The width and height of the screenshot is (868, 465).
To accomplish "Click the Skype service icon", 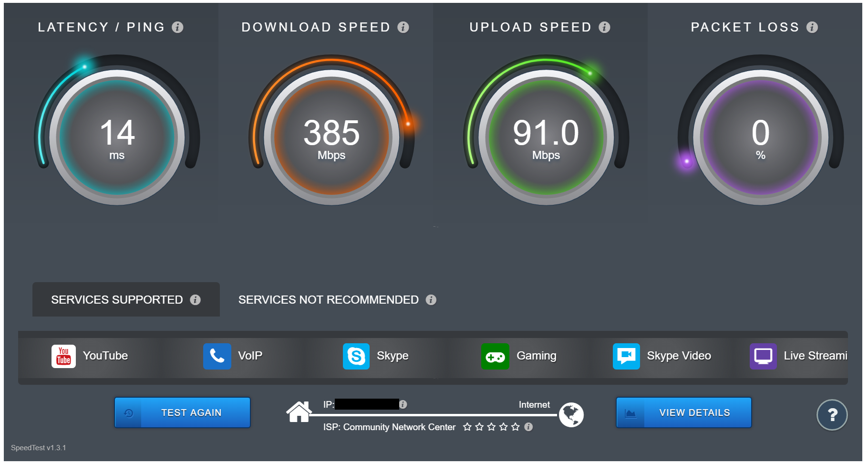I will point(356,356).
